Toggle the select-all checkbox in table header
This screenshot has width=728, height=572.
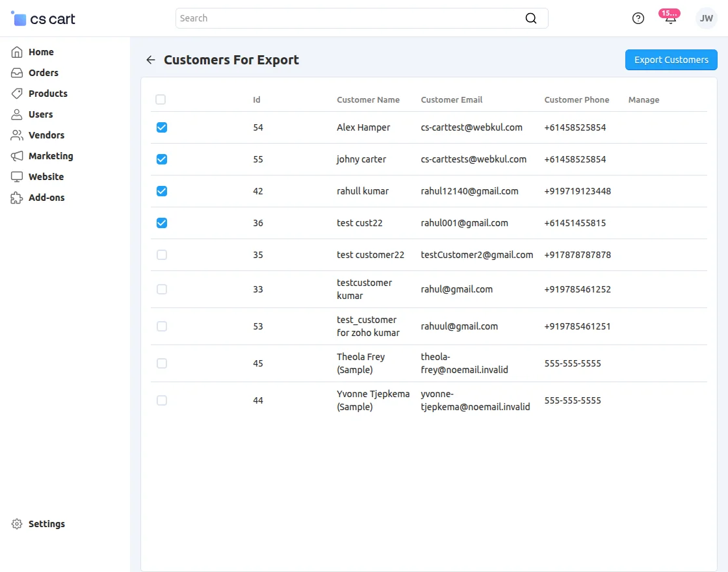[161, 99]
